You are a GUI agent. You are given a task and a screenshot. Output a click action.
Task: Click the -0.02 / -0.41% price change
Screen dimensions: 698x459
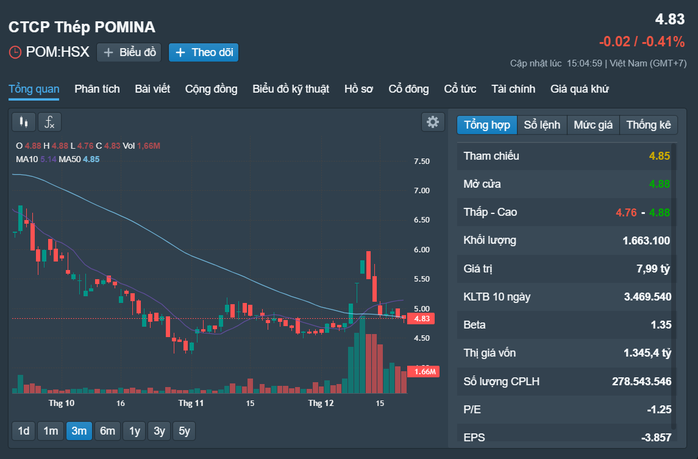click(642, 42)
